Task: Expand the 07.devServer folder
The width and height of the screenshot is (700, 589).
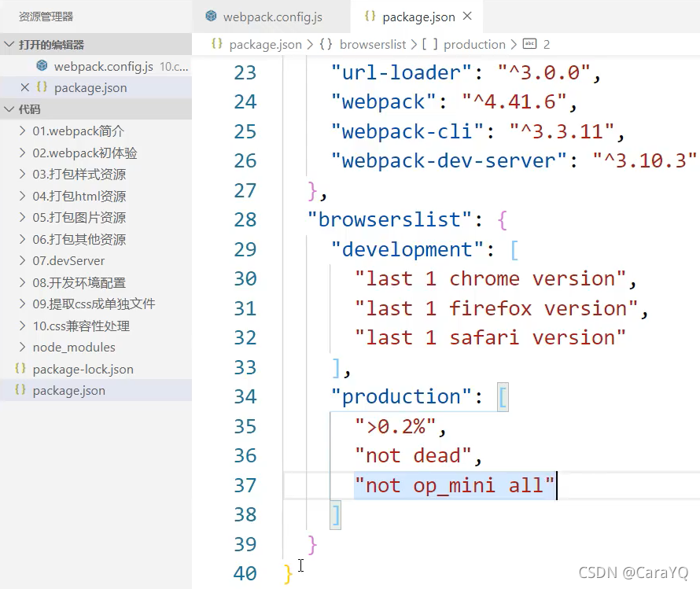Action: (96, 261)
